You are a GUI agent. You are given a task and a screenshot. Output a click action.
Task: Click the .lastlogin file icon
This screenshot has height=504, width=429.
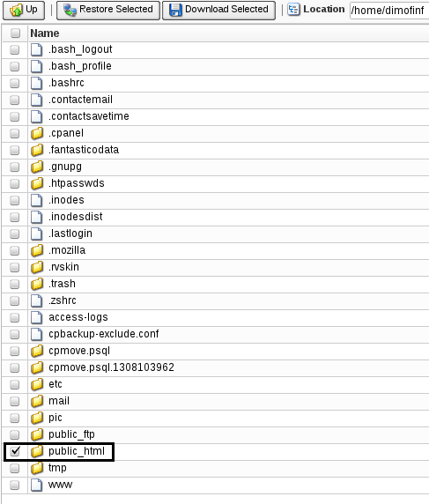[x=36, y=233]
